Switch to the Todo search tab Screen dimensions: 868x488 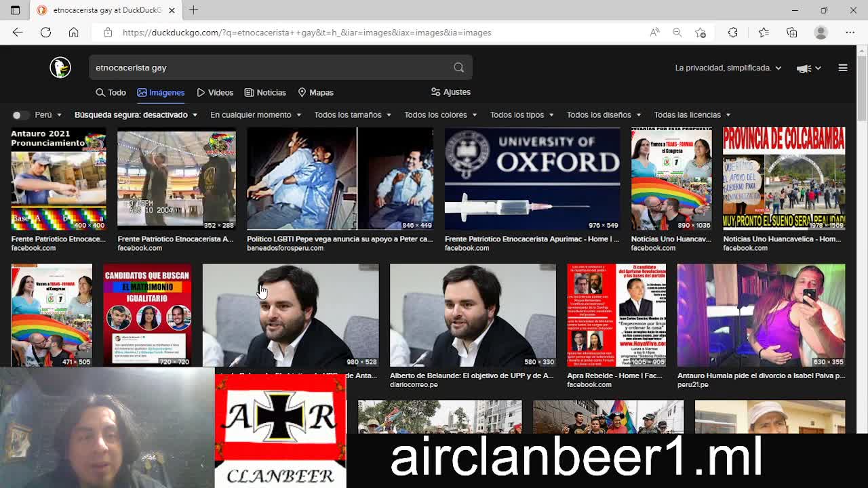111,92
